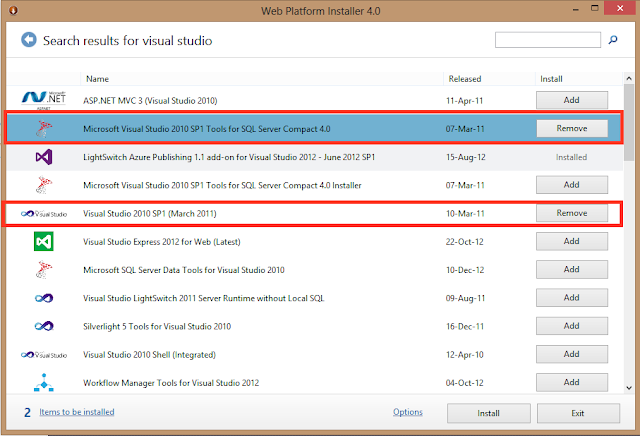Click the vertical scrollbar thumb

(x=629, y=122)
